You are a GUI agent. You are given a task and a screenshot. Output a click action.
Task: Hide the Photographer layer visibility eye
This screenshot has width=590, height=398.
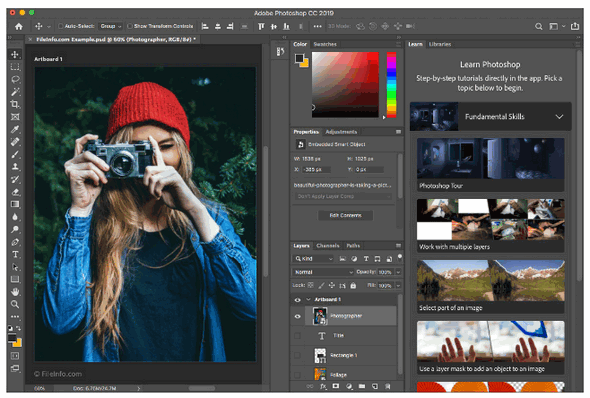[x=298, y=316]
